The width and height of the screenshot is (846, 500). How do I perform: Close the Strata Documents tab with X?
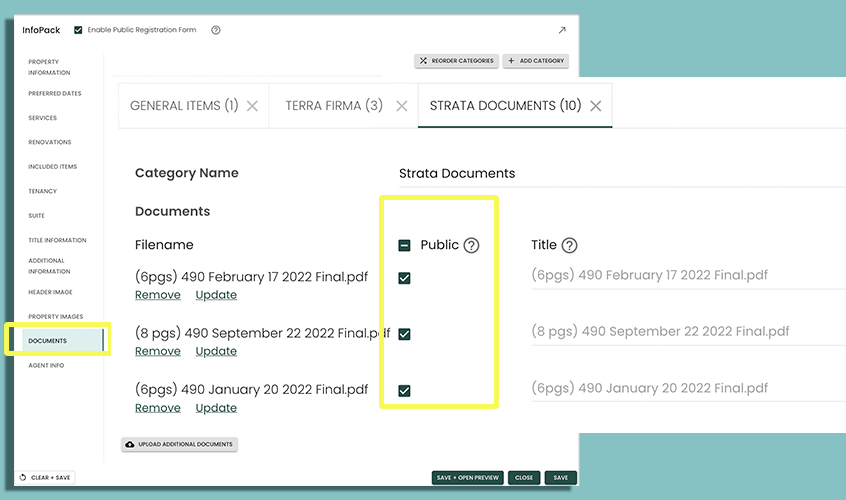pos(596,106)
